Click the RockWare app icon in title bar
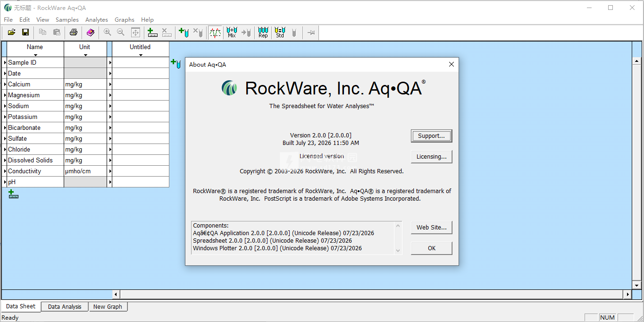Viewport: 644px width, 322px height. tap(8, 8)
